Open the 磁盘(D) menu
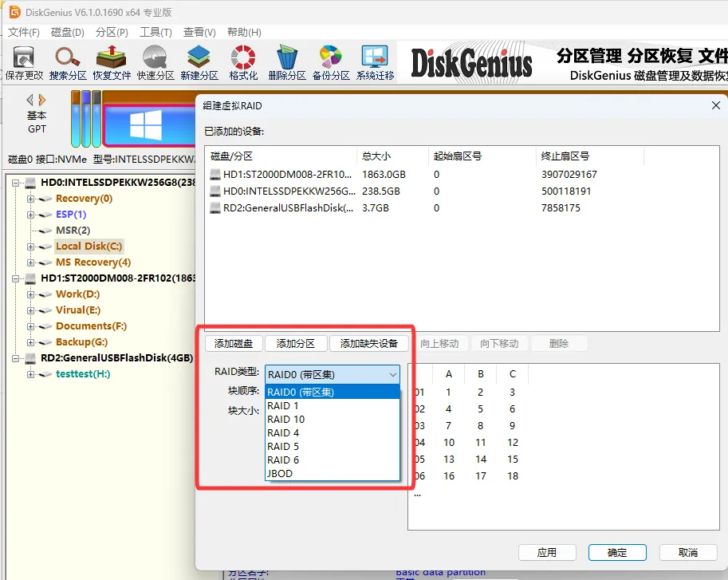The image size is (728, 580). coord(67,32)
